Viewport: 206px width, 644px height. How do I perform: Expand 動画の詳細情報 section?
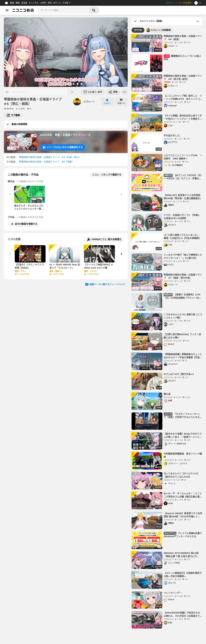pos(66,124)
